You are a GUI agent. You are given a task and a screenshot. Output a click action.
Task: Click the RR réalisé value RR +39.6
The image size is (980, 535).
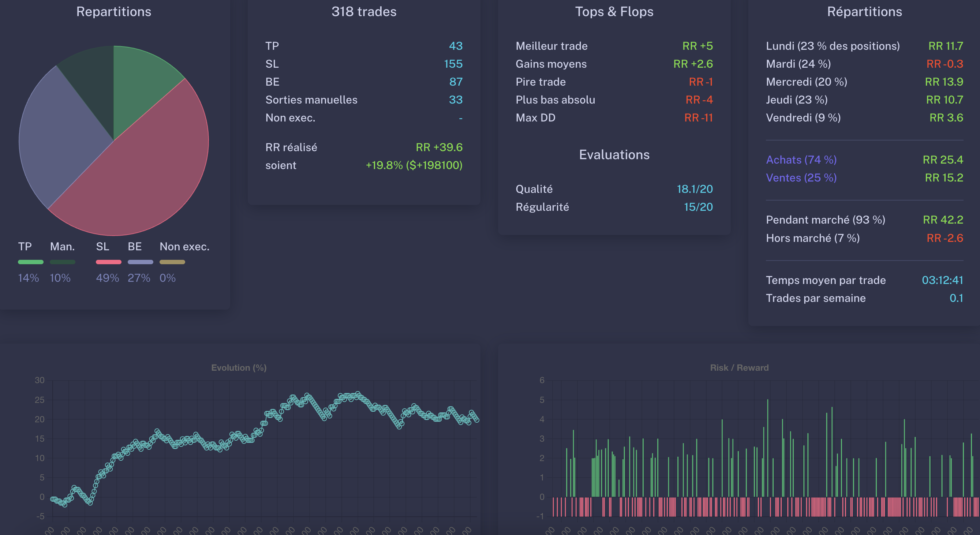click(x=439, y=147)
